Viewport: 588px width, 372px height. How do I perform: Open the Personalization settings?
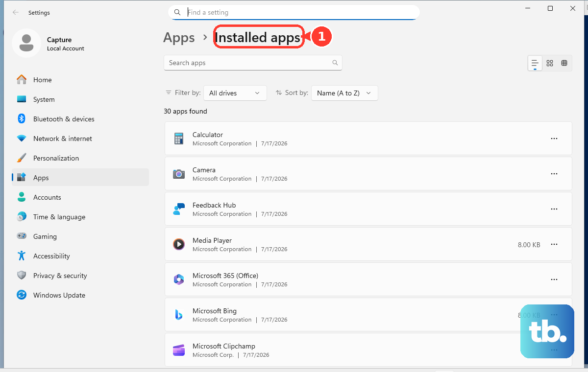pyautogui.click(x=80, y=158)
